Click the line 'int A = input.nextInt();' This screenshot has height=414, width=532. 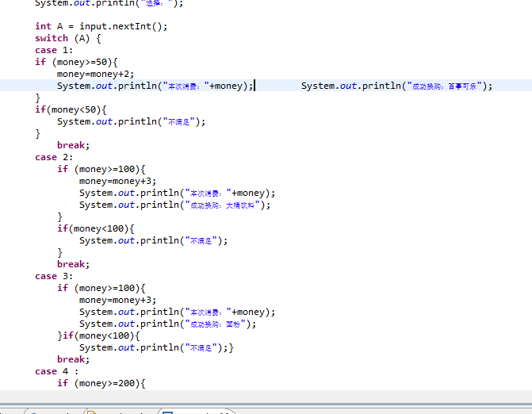pyautogui.click(x=101, y=26)
